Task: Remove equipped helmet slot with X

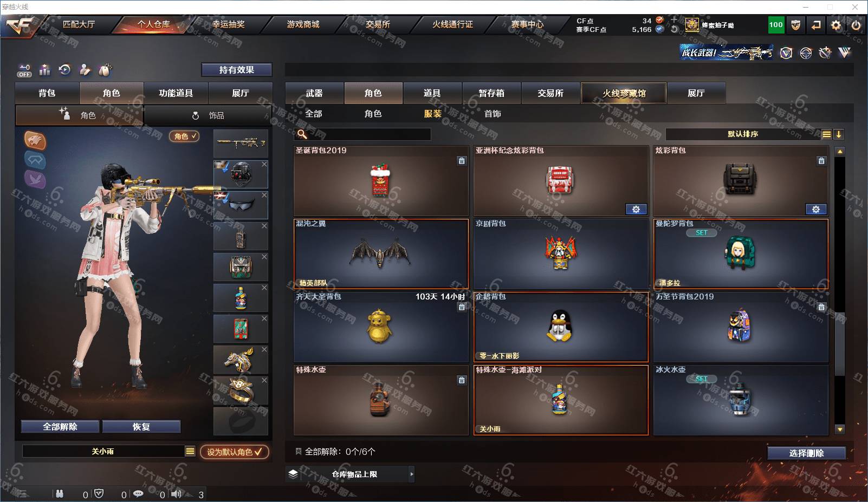Action: (264, 164)
